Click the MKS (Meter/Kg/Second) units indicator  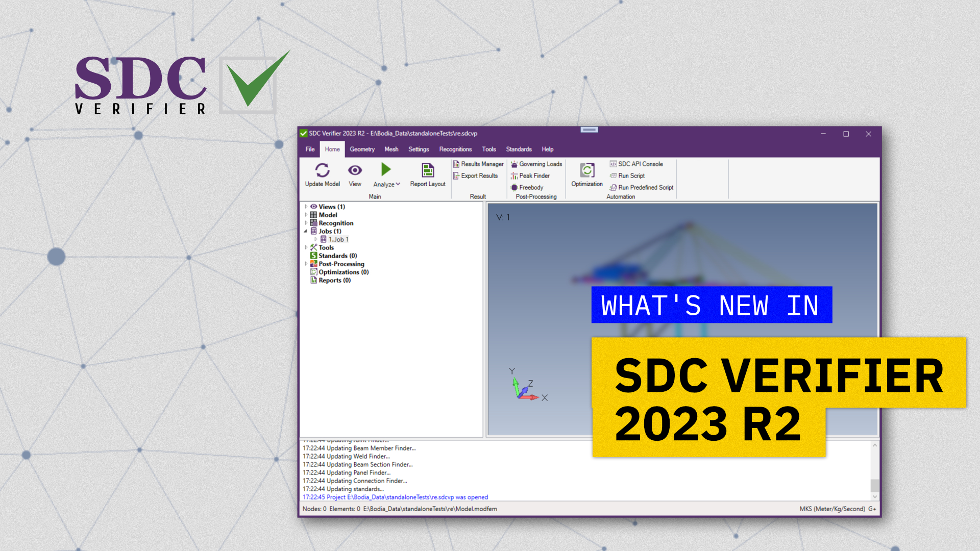832,509
